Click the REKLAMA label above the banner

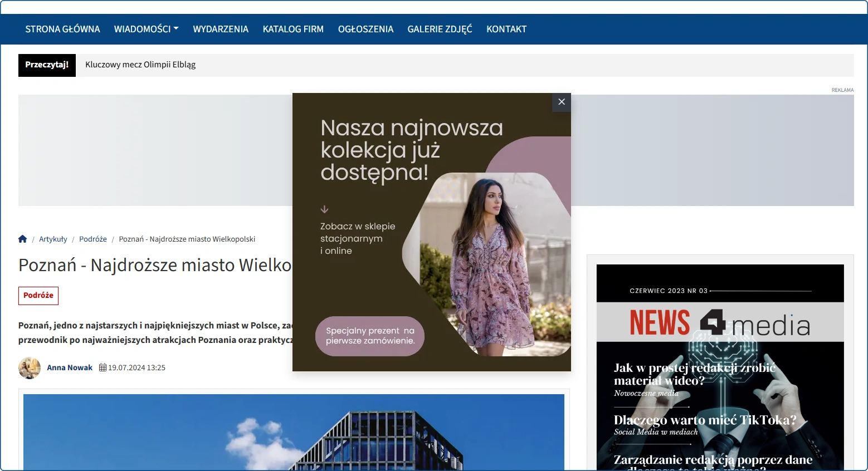[842, 90]
